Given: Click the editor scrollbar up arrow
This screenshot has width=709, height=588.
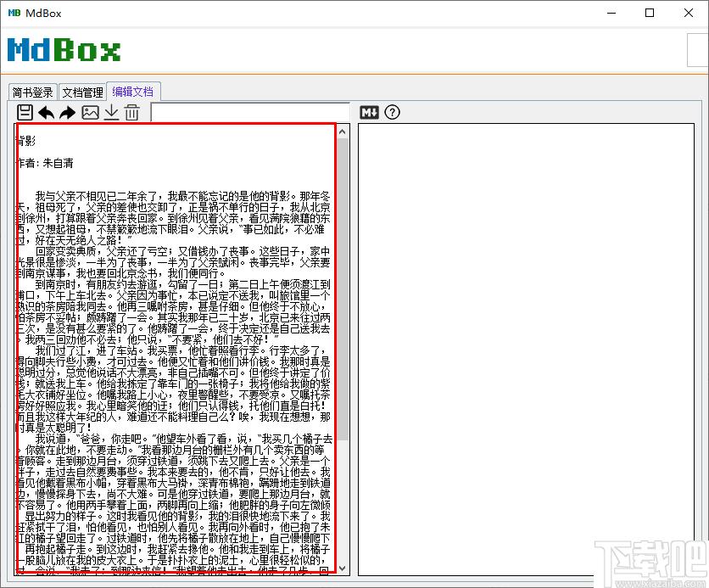Looking at the screenshot, I should [x=343, y=132].
